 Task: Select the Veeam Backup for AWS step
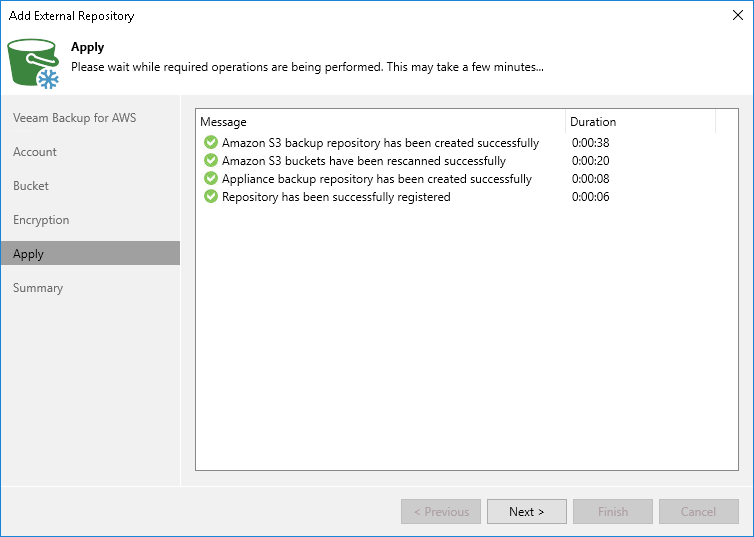tap(74, 118)
